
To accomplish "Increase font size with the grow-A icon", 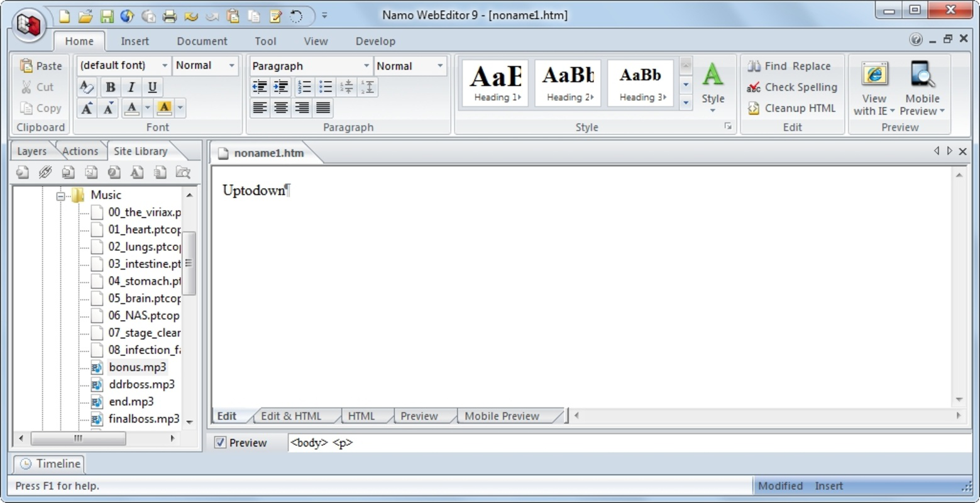I will click(x=87, y=108).
